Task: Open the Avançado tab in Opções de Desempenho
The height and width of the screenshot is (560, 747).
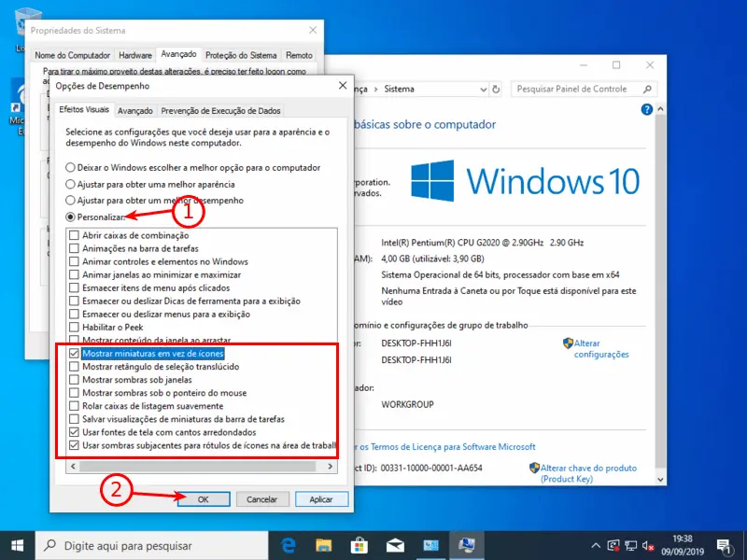Action: [x=135, y=111]
